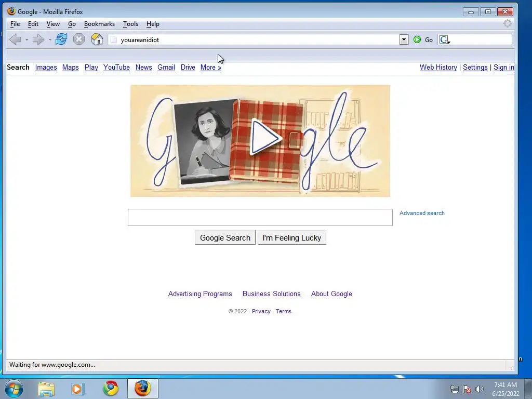Stop loading with the Stop icon
The width and height of the screenshot is (532, 399).
(x=79, y=39)
